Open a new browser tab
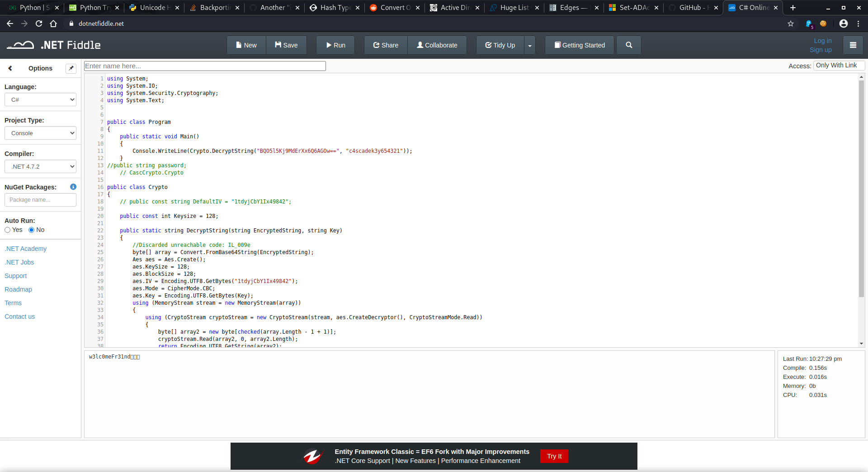This screenshot has width=868, height=472. (x=793, y=8)
